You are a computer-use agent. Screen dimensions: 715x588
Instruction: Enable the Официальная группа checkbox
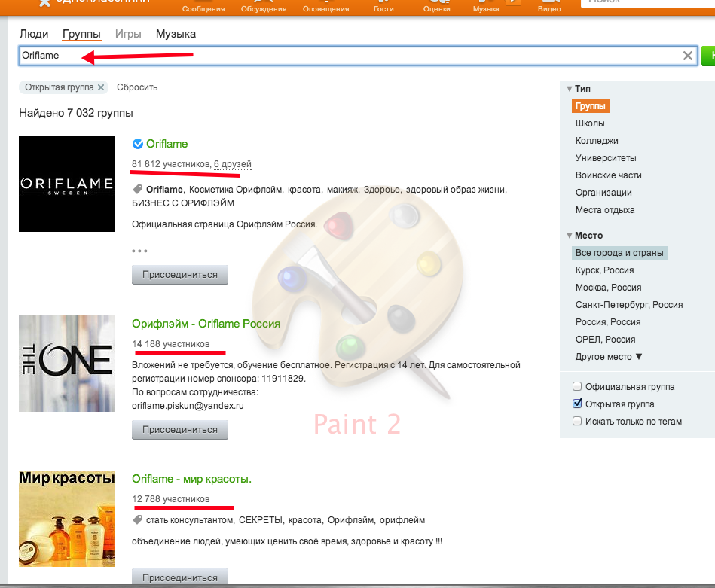point(577,386)
